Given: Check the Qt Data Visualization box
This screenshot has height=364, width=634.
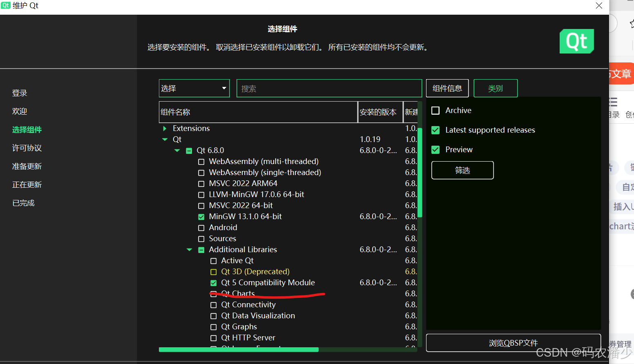Looking at the screenshot, I should (x=213, y=316).
